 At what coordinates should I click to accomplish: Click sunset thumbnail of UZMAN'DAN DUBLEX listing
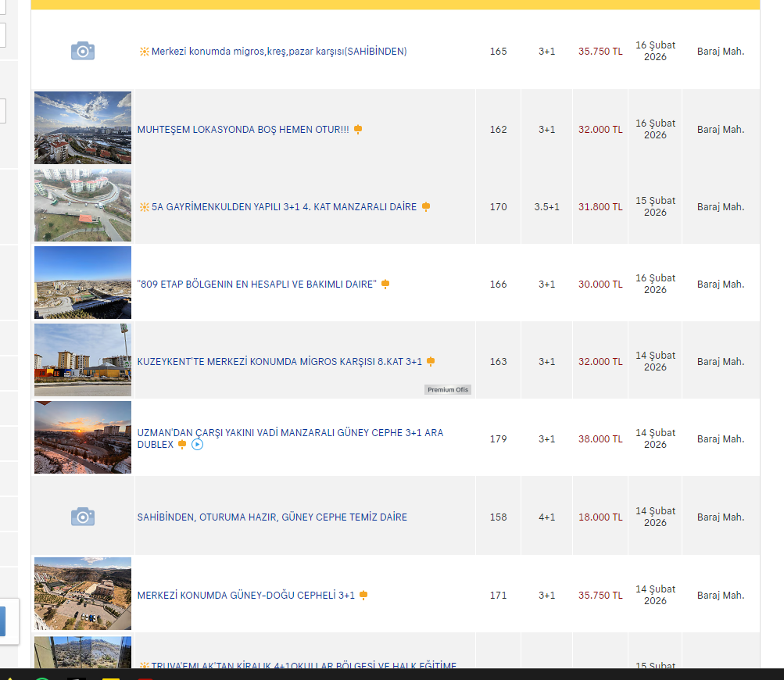83,437
